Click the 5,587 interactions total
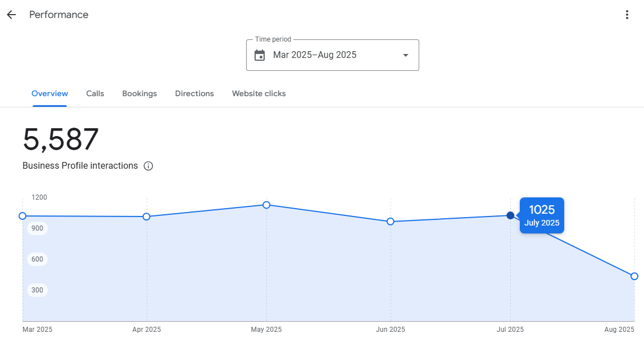The height and width of the screenshot is (338, 644). point(61,139)
